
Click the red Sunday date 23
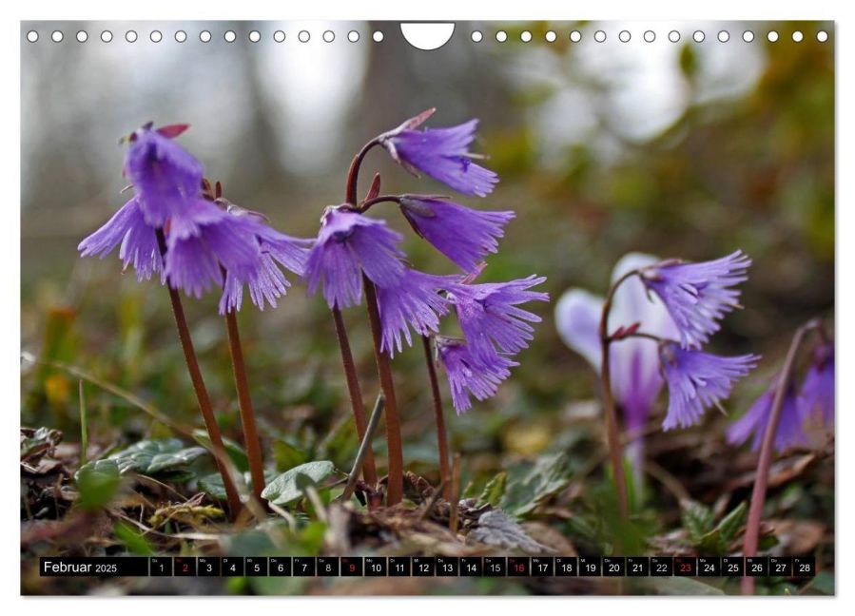[685, 568]
